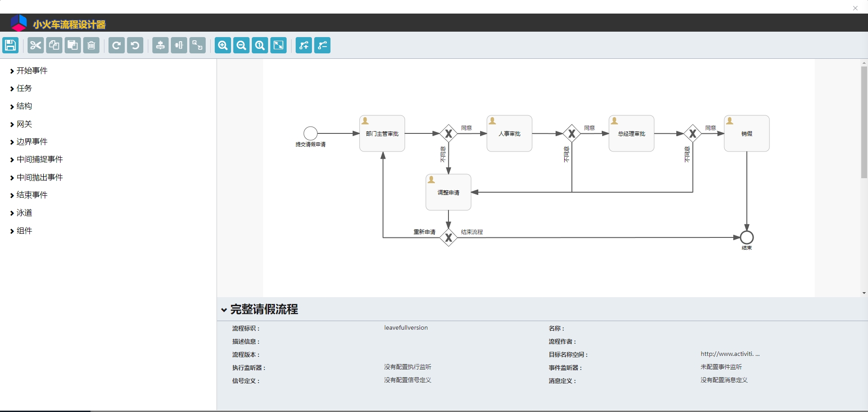Click the 流程标识 property label
The image size is (868, 412).
(246, 328)
